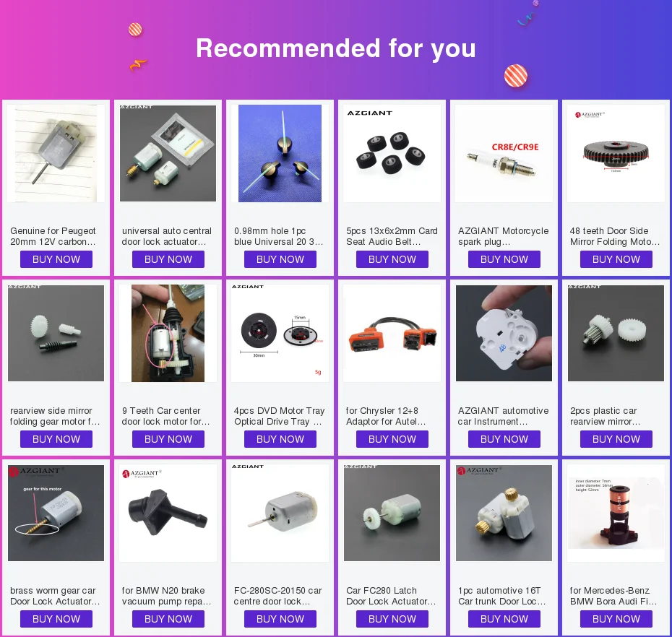Buy the universal auto central door lock actuator
672x637 pixels.
pos(168,259)
